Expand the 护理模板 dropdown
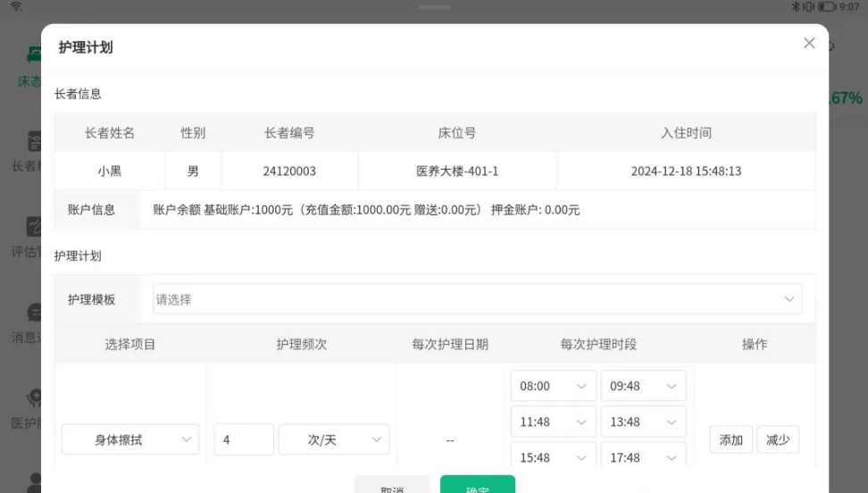 tap(477, 300)
